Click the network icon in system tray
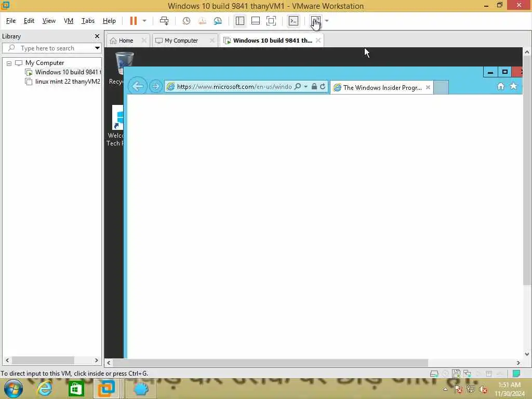532x399 pixels. [471, 389]
